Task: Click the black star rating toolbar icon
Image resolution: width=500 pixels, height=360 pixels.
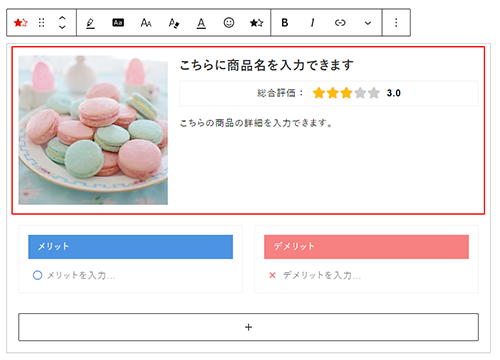Action: pos(256,23)
